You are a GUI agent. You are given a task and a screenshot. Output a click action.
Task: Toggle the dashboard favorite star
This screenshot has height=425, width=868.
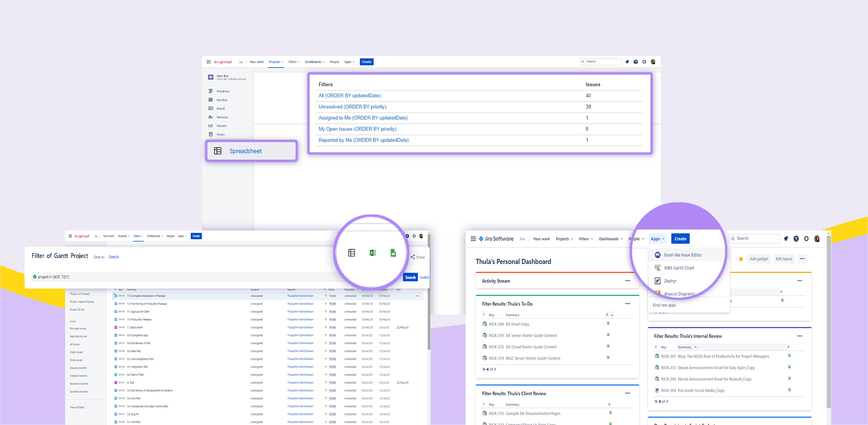point(741,259)
